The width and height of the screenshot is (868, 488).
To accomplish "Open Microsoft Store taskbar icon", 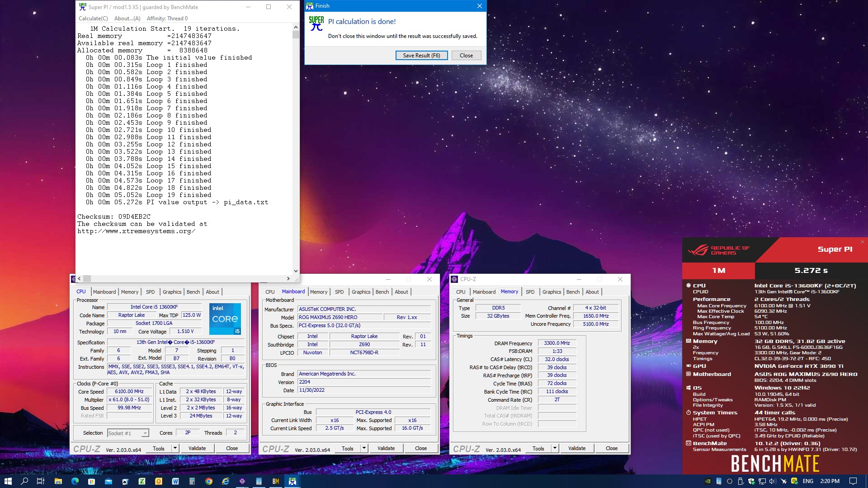I will (91, 481).
